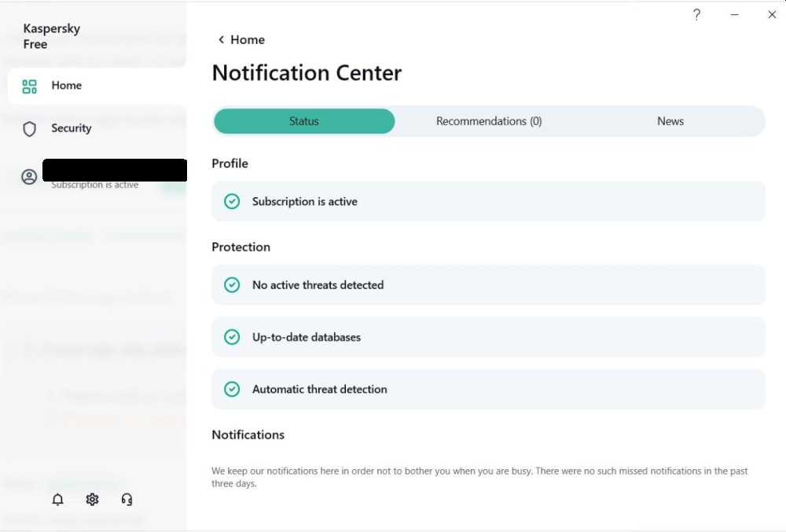Viewport: 786px width, 532px height.
Task: Select the Up-to-date databases row
Action: (x=488, y=337)
